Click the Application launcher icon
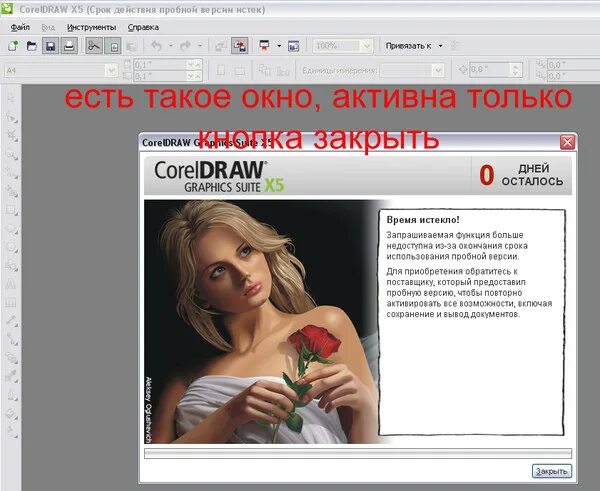Image resolution: width=600 pixels, height=491 pixels. click(264, 46)
